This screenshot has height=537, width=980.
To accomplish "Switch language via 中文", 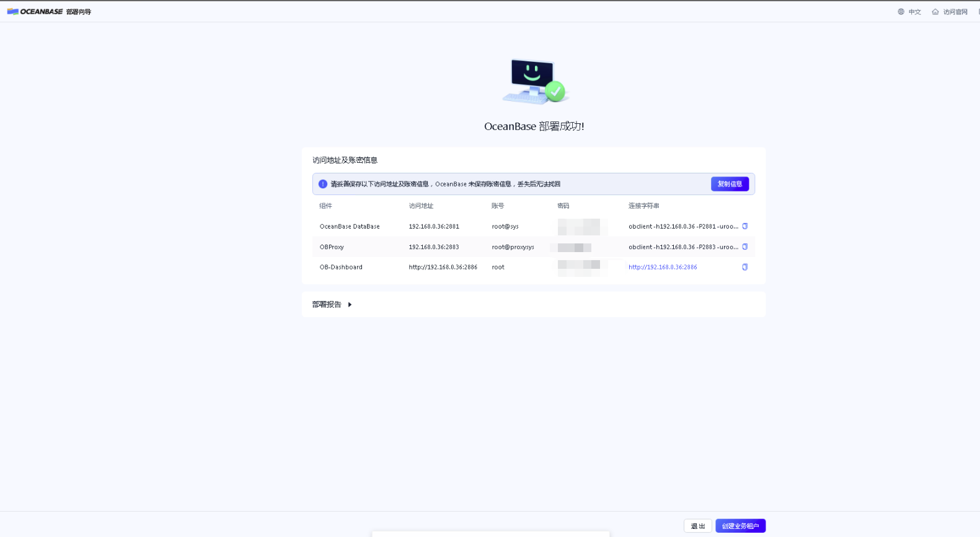I will 915,12.
